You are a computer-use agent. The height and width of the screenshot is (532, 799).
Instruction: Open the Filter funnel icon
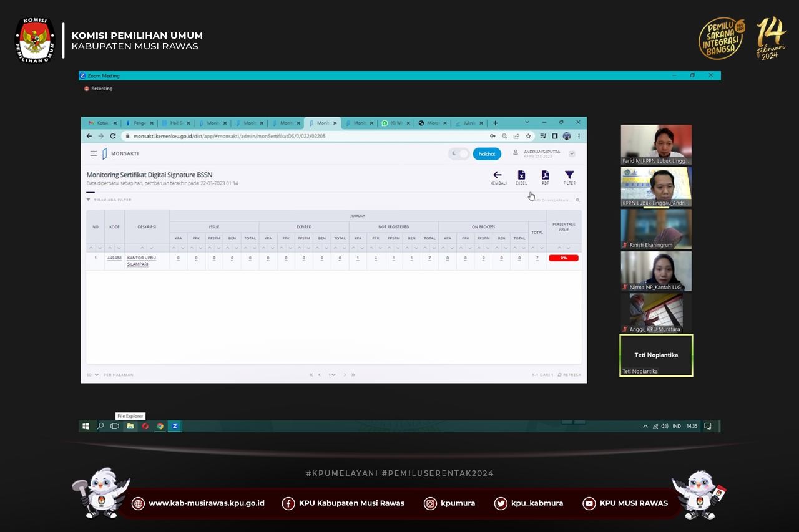(569, 175)
